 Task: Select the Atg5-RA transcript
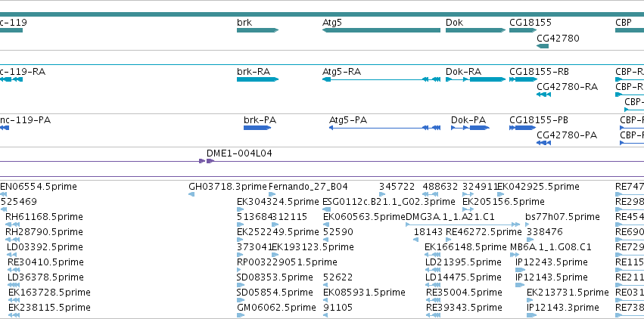click(381, 79)
